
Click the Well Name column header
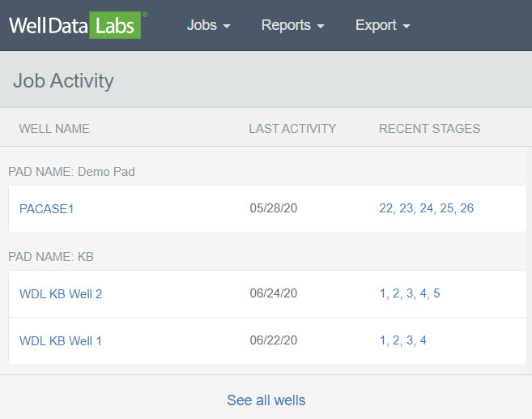54,129
